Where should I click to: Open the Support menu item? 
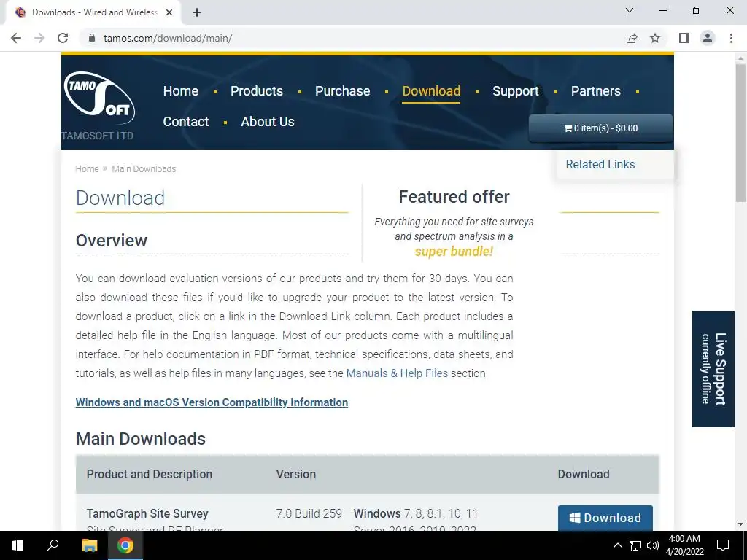pos(516,91)
